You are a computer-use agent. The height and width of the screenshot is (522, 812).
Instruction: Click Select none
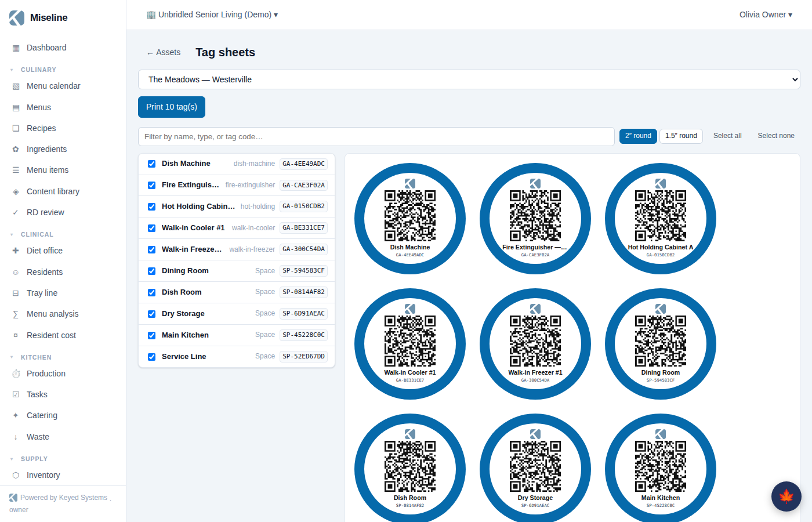(776, 136)
